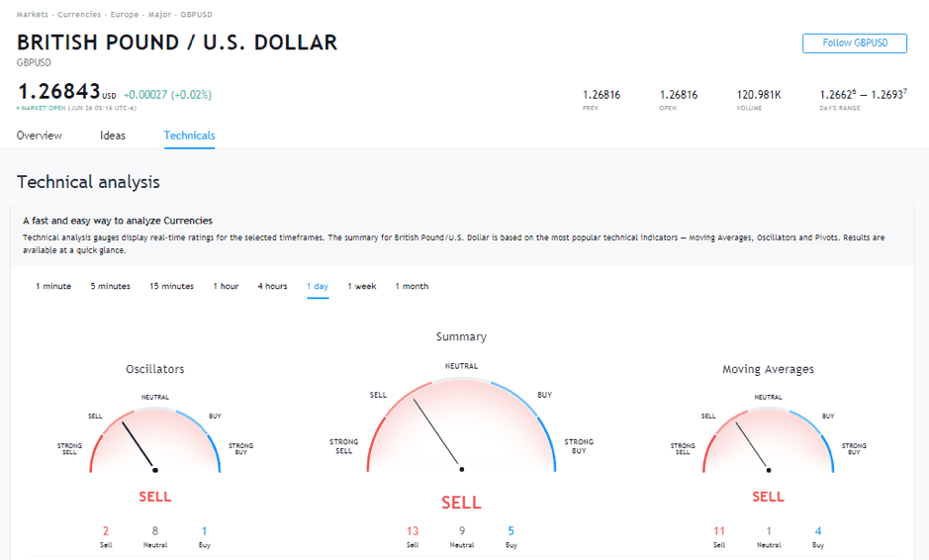
Task: Open the Overview tab
Action: point(40,136)
